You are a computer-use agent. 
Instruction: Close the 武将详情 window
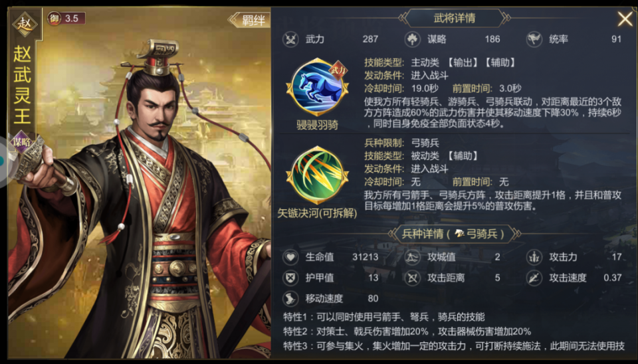click(x=625, y=19)
